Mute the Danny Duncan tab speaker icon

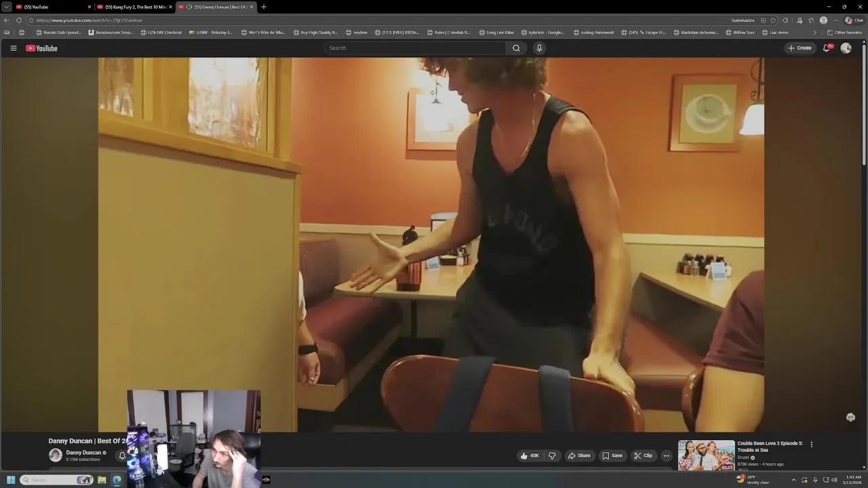point(189,7)
